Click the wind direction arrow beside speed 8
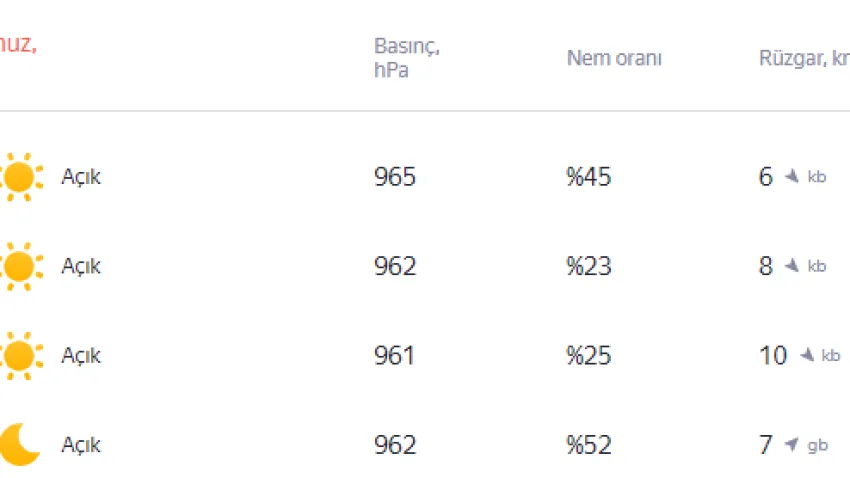The image size is (850, 478). coord(791,266)
